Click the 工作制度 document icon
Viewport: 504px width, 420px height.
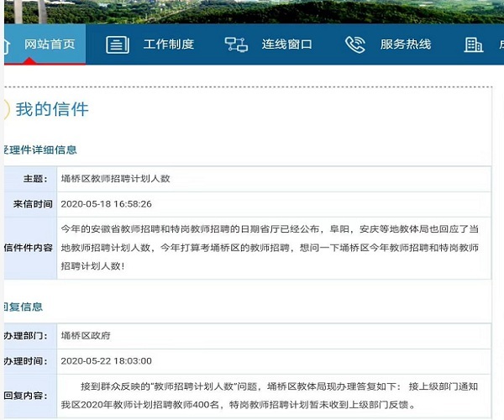118,45
